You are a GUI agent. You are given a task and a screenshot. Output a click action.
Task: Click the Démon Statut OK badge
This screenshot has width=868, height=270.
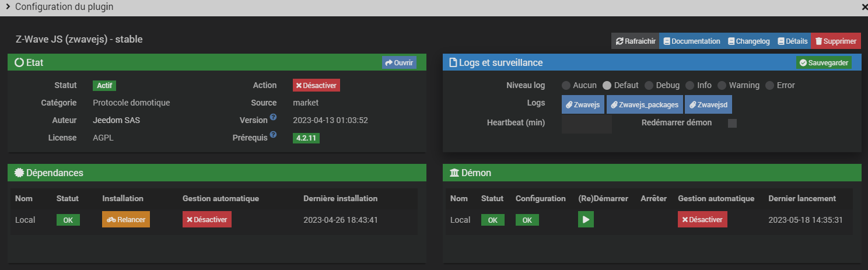(493, 220)
